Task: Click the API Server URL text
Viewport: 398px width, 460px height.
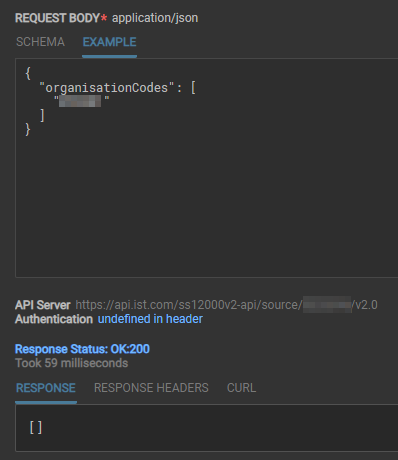Action: coord(226,305)
